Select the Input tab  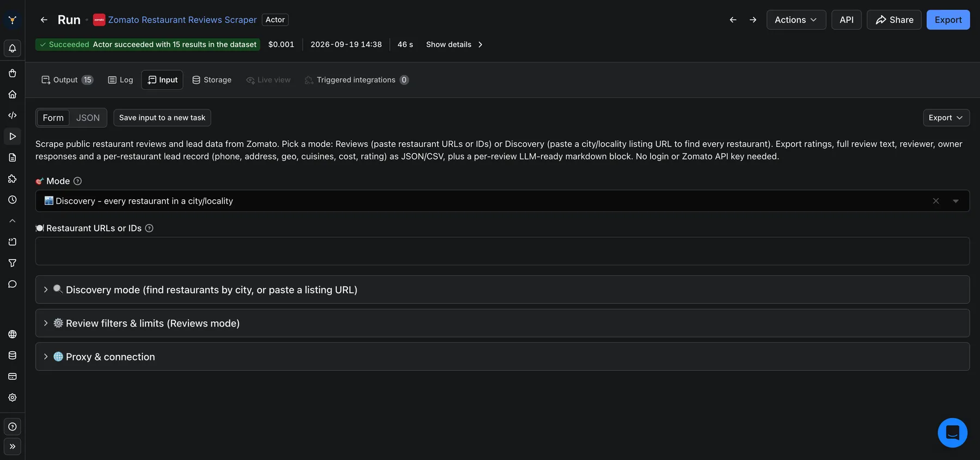(162, 80)
